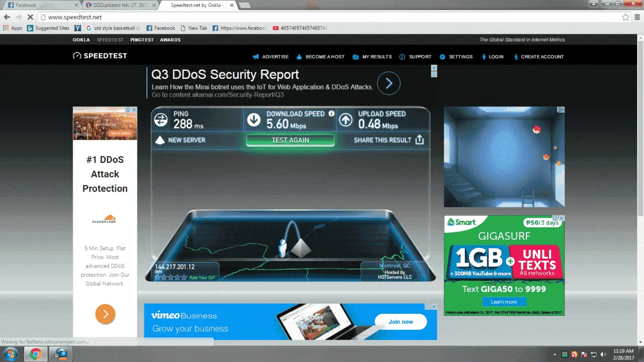644x362 pixels.
Task: Rate your ISP with the stars
Action: point(171,277)
